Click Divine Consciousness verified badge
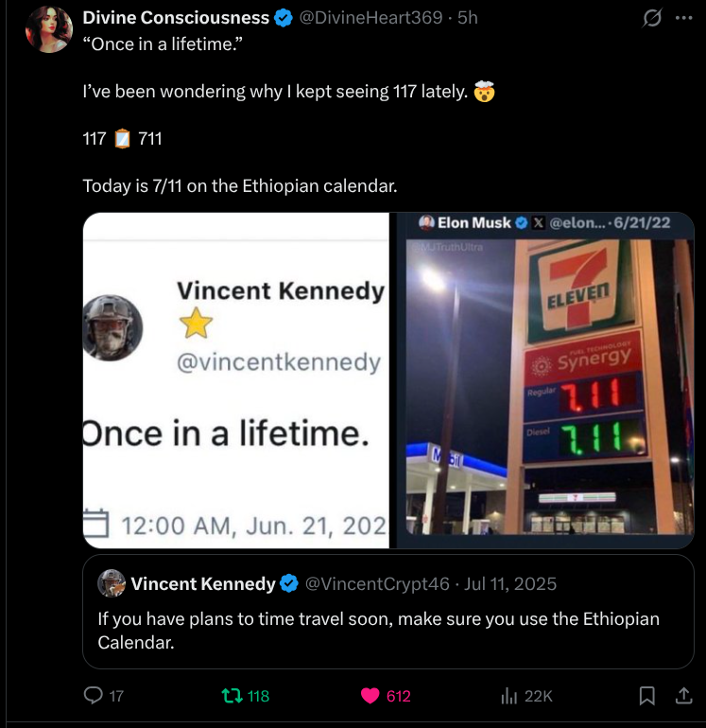 click(284, 17)
